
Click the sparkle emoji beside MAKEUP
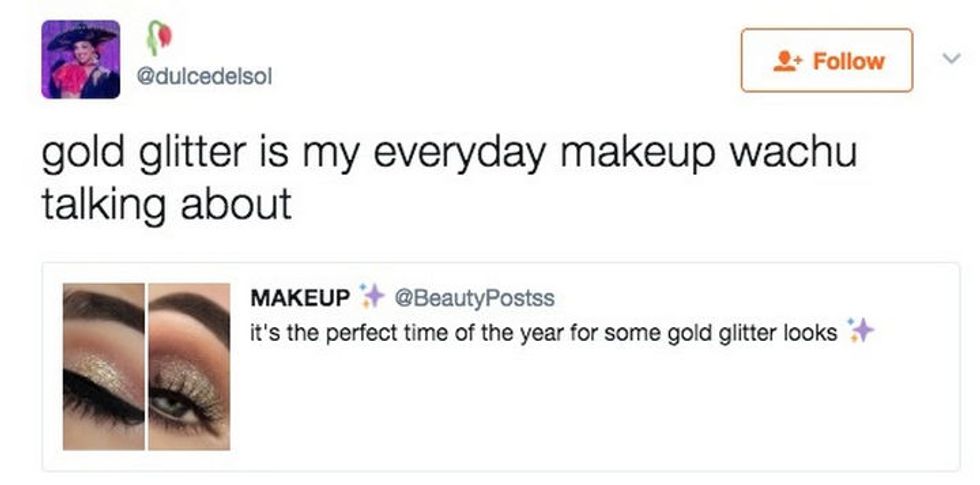coord(373,297)
